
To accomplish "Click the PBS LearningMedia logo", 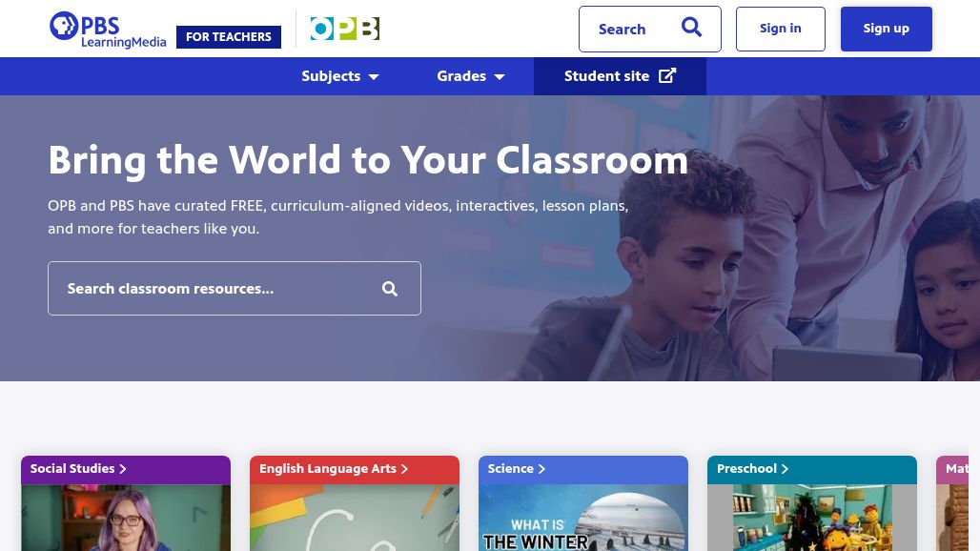I will tap(108, 30).
